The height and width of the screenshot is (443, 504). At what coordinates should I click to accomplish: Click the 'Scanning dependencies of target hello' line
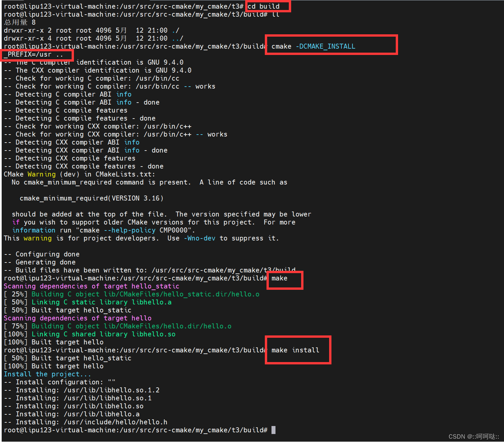point(78,318)
